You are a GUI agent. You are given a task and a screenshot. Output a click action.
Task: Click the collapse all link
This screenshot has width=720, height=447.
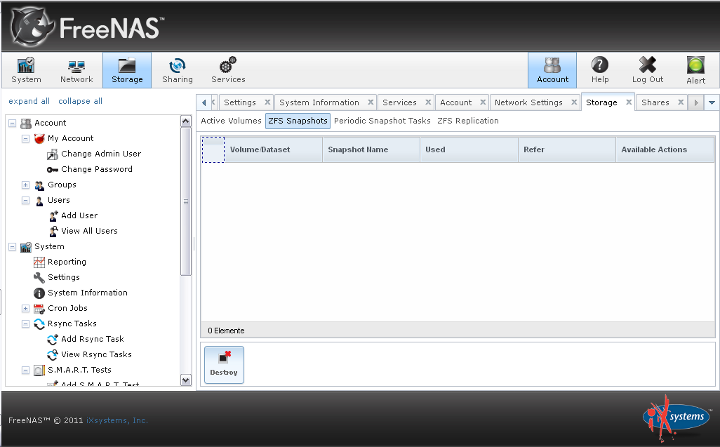80,101
